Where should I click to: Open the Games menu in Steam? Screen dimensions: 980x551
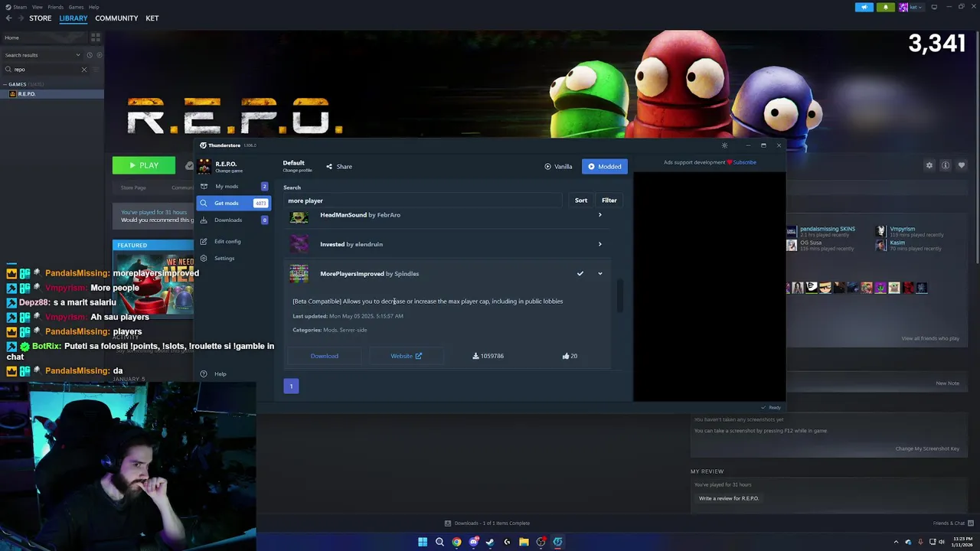point(76,7)
